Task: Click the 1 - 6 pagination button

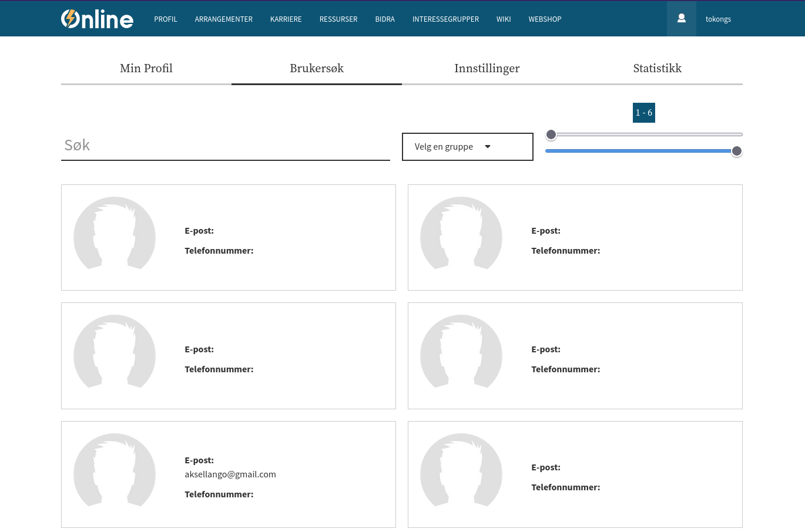Action: [x=643, y=112]
